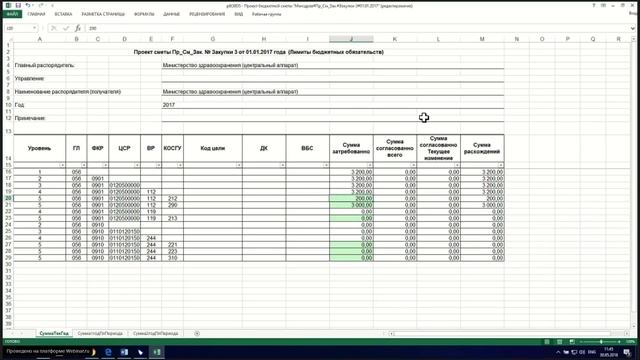Click vertical scrollbar up arrow
Image resolution: width=640 pixels, height=360 pixels.
pos(634,39)
